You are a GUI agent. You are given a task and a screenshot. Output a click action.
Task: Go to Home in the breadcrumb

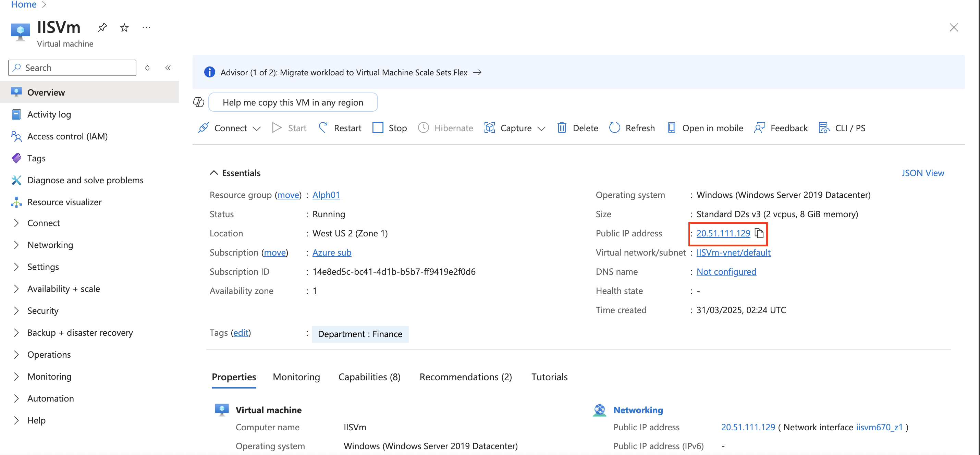24,4
